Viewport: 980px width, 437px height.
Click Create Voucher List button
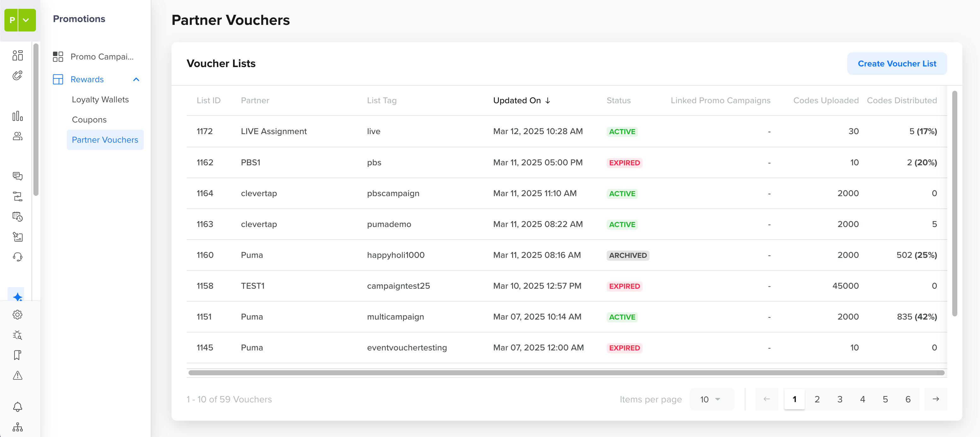tap(897, 64)
